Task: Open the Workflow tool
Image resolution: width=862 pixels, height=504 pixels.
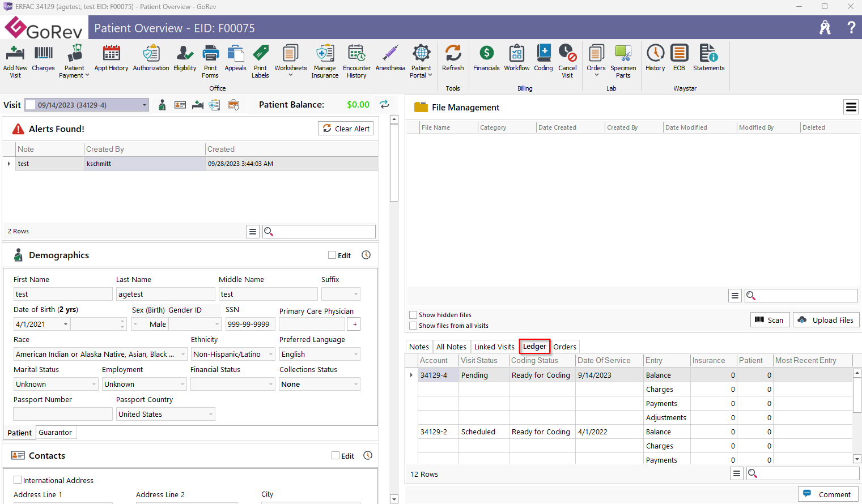Action: pyautogui.click(x=517, y=58)
